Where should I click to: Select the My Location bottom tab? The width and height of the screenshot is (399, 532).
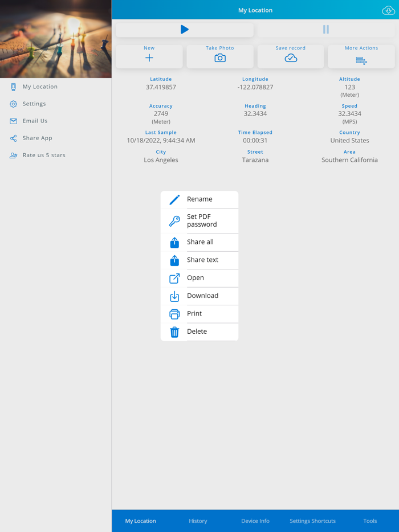(141, 521)
